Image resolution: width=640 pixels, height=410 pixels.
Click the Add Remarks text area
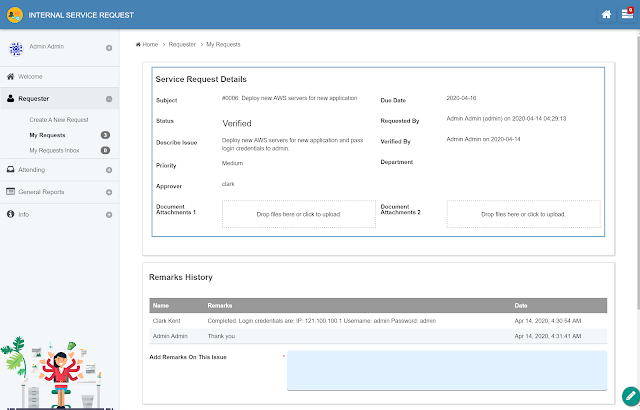447,370
